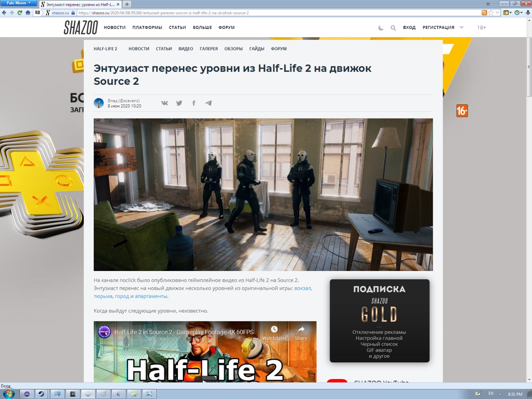The width and height of the screenshot is (532, 399).
Task: Click the volume speaker taskbar icon
Action: pos(118,394)
